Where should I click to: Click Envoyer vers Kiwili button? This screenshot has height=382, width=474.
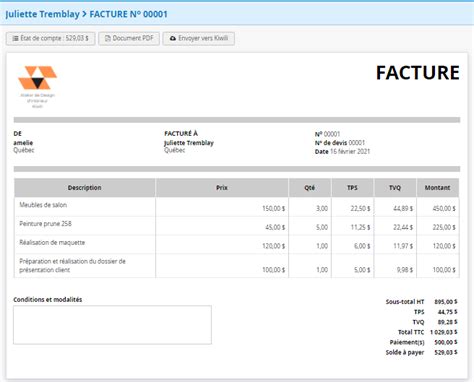[199, 38]
